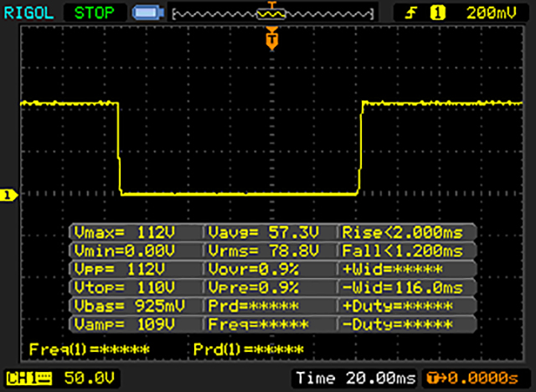Viewport: 536px width, 392px height.
Task: Click the RIGOL logo
Action: (x=28, y=13)
